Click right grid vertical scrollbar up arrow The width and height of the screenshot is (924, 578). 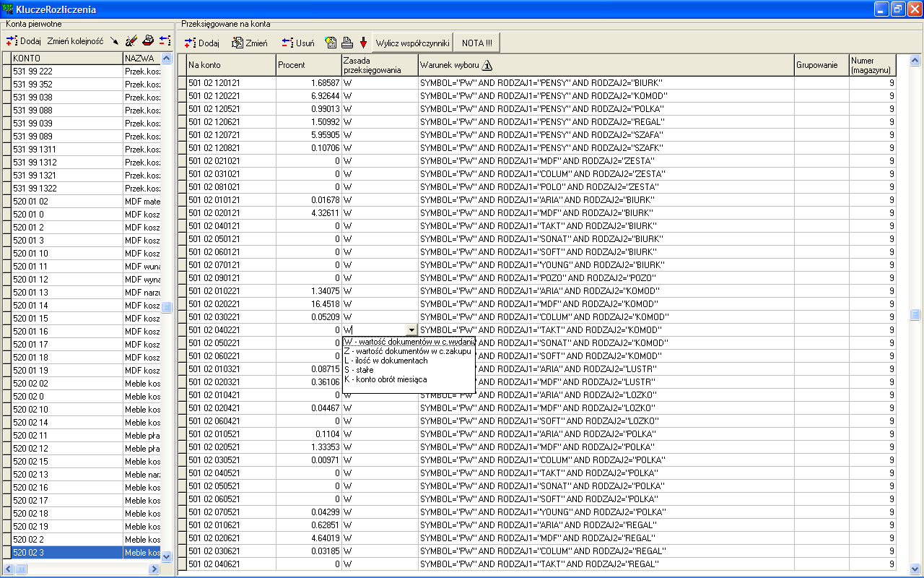915,60
